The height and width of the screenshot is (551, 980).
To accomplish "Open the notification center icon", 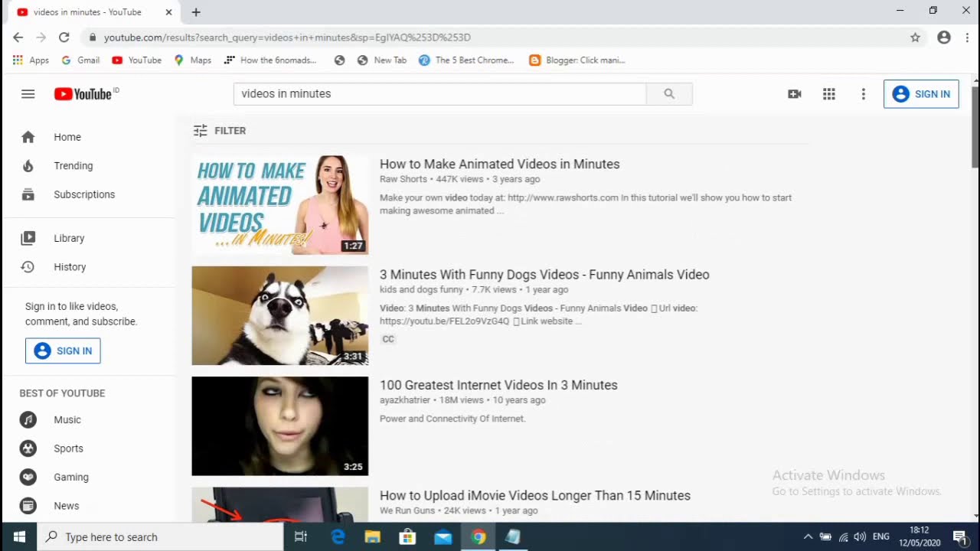I will coord(959,537).
